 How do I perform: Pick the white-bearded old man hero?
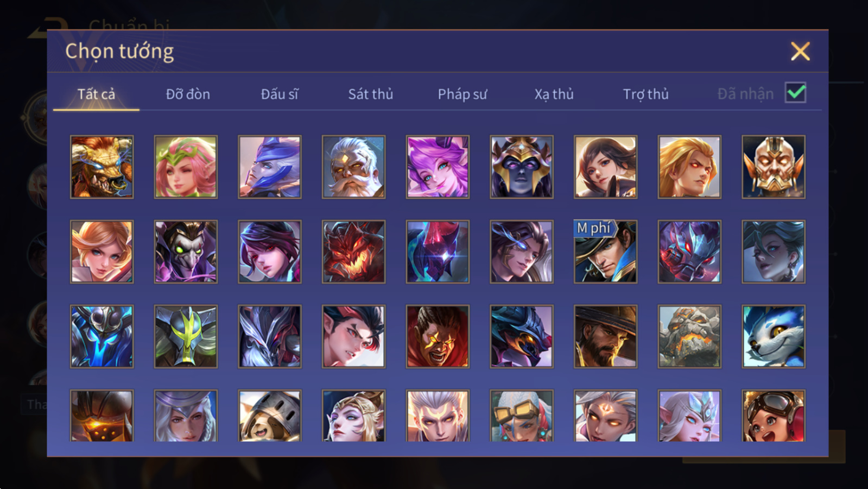pos(353,167)
